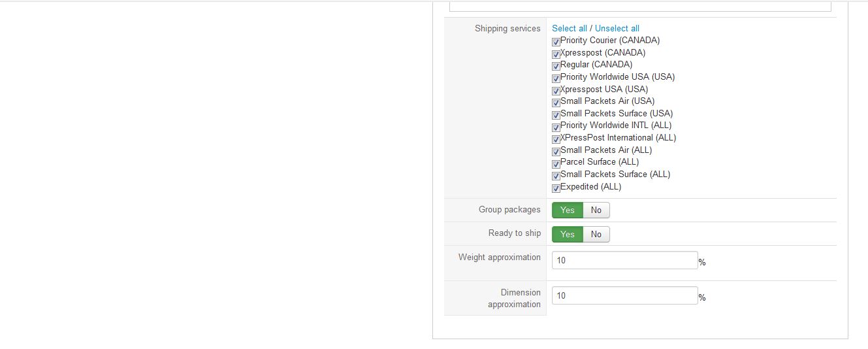Image resolution: width=868 pixels, height=349 pixels.
Task: Toggle Small Packets Surface (ALL) checkbox
Action: click(556, 176)
